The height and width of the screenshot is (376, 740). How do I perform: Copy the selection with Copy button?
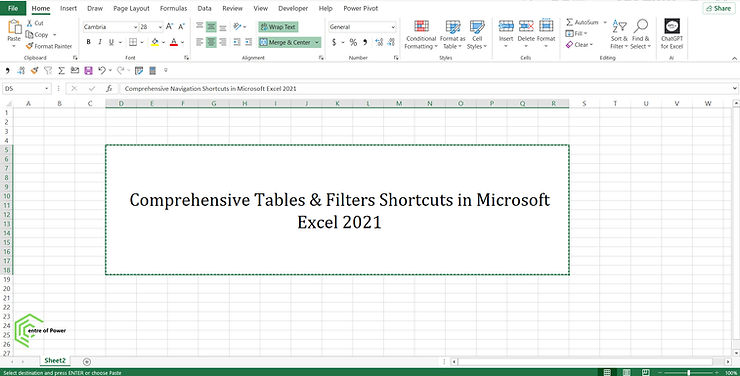pos(37,34)
